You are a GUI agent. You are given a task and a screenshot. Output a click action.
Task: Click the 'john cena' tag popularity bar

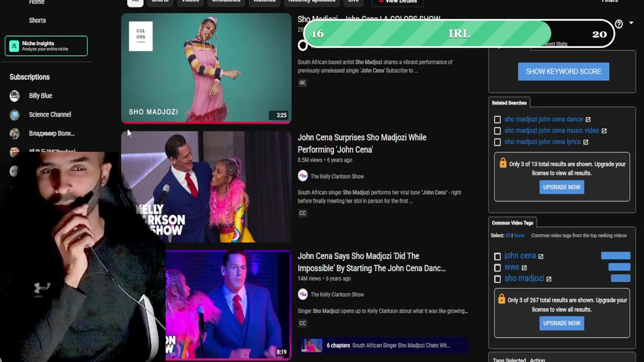tap(615, 256)
